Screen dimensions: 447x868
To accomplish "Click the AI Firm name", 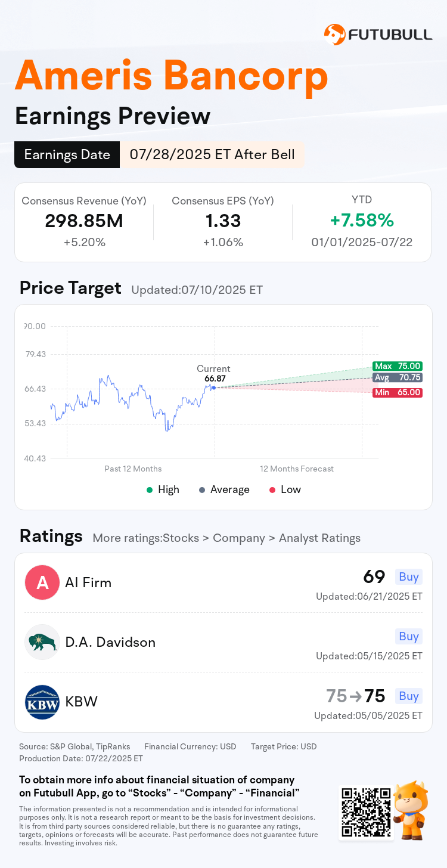I will pos(88,582).
